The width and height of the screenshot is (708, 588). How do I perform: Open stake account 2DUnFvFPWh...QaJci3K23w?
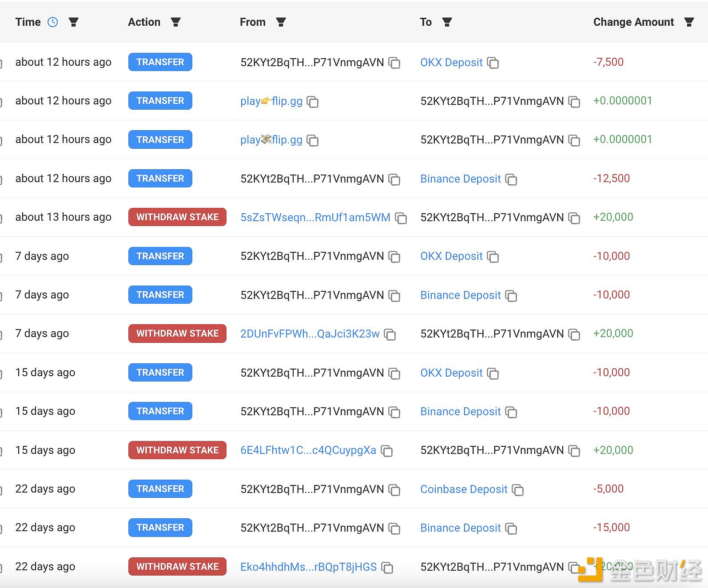(x=310, y=334)
